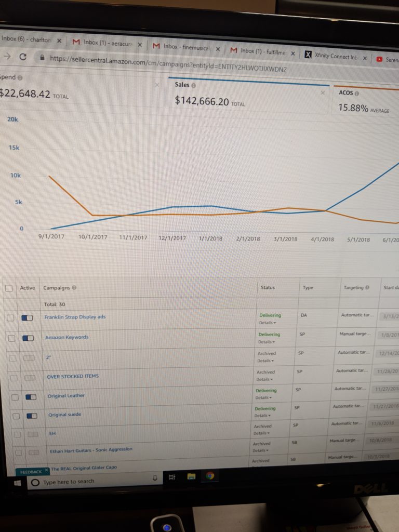Screen dimensions: 399x532
Task: Switch to Inbox (6) charlton tab
Action: pyautogui.click(x=26, y=39)
